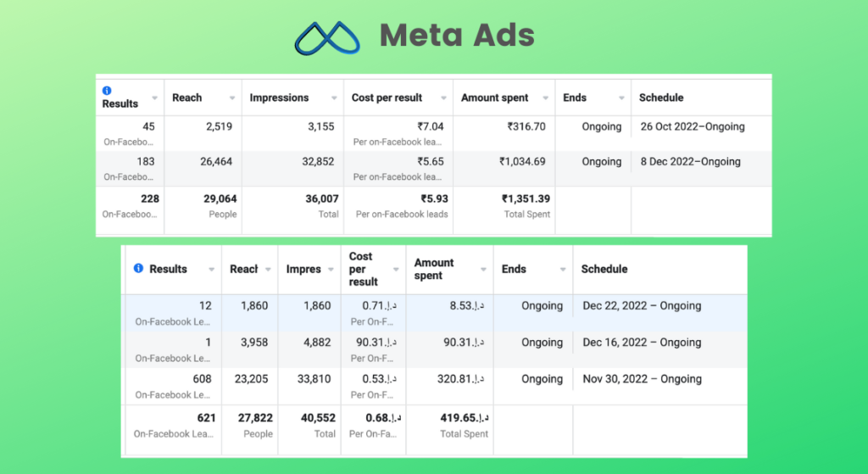Click Ongoing in the Dec 22, 2022 row
The width and height of the screenshot is (868, 474).
pyautogui.click(x=542, y=305)
